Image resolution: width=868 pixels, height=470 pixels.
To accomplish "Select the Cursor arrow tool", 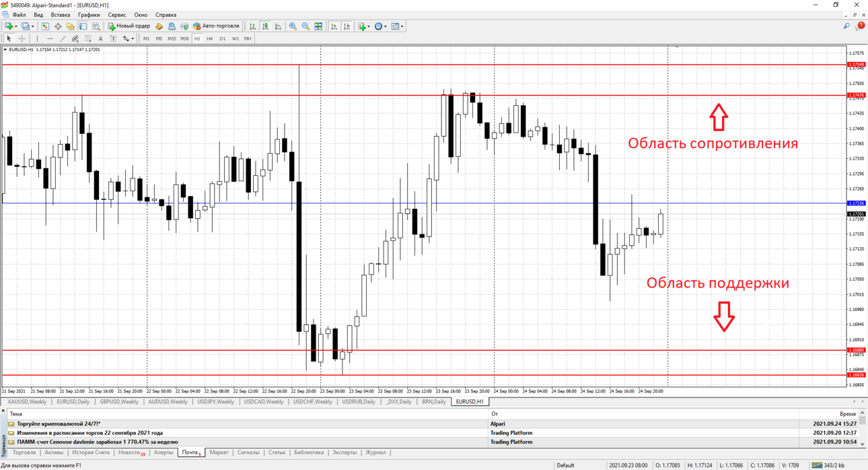I will [9, 38].
